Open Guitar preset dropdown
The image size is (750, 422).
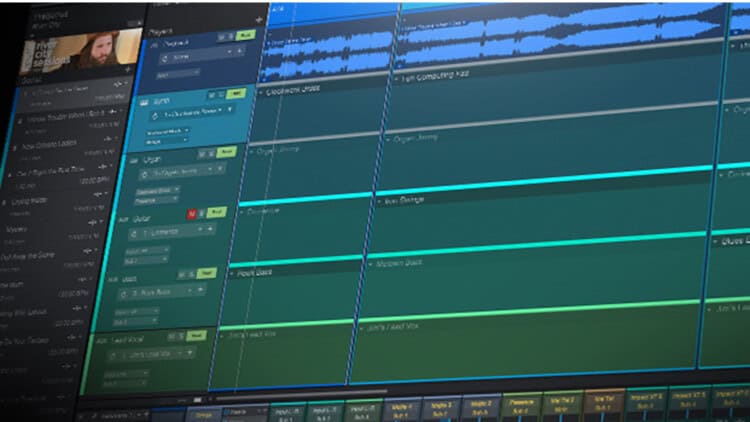(199, 230)
